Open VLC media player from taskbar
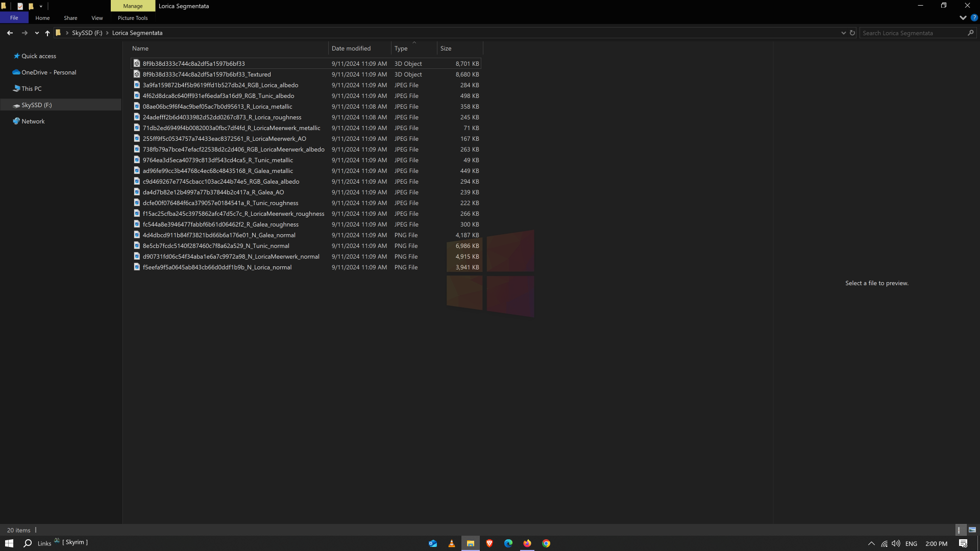Image resolution: width=980 pixels, height=551 pixels. point(452,543)
